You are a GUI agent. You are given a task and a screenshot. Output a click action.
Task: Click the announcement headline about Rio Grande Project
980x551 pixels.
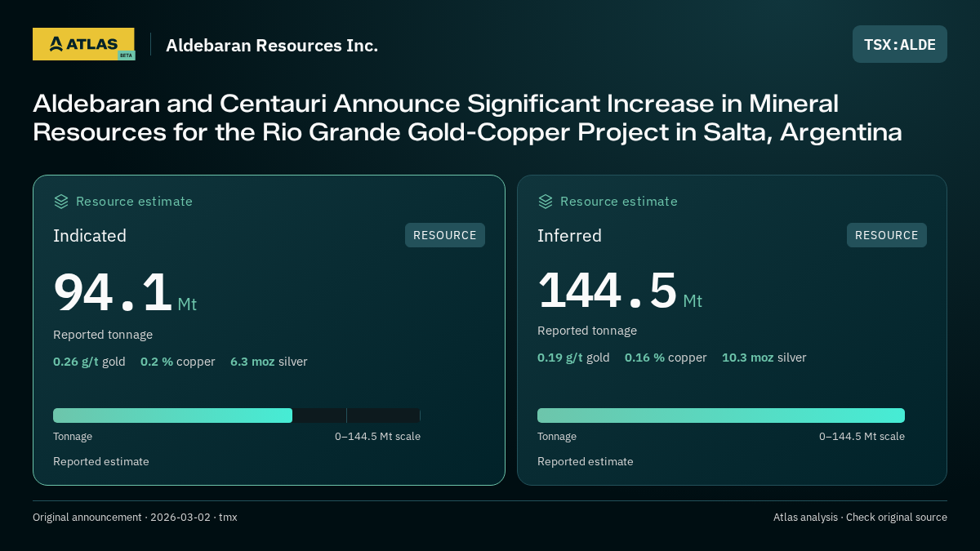[467, 118]
